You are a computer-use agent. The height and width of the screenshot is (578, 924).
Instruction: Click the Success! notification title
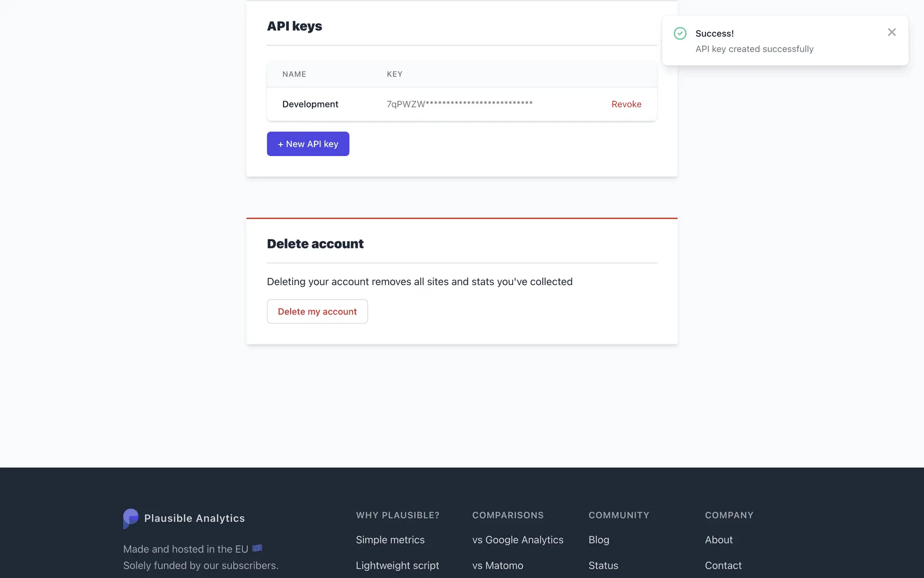click(714, 33)
